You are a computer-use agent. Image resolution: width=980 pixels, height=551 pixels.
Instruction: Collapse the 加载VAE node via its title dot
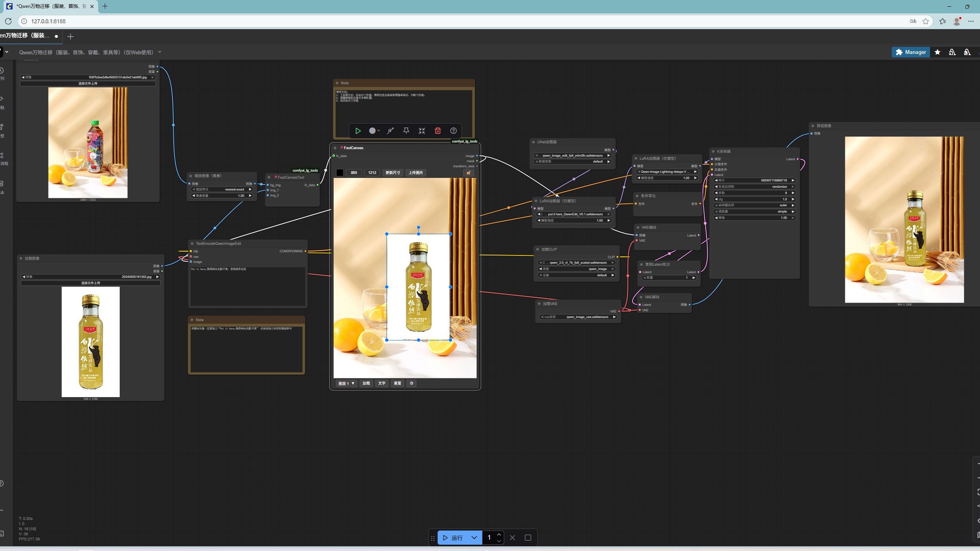point(539,304)
